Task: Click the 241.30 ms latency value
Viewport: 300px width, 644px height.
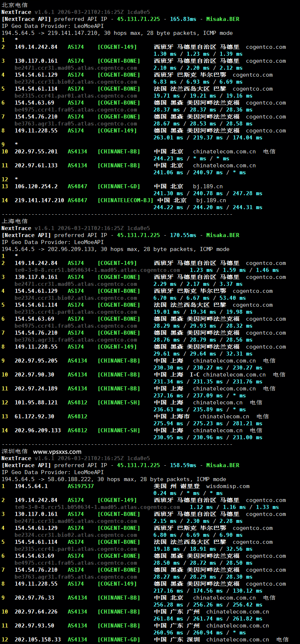Action: (x=168, y=193)
